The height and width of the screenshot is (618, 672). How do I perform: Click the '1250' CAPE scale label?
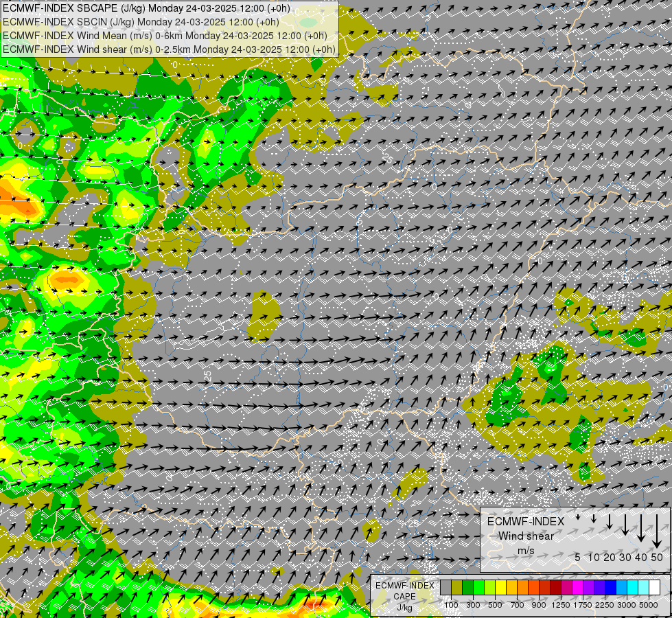point(561,605)
